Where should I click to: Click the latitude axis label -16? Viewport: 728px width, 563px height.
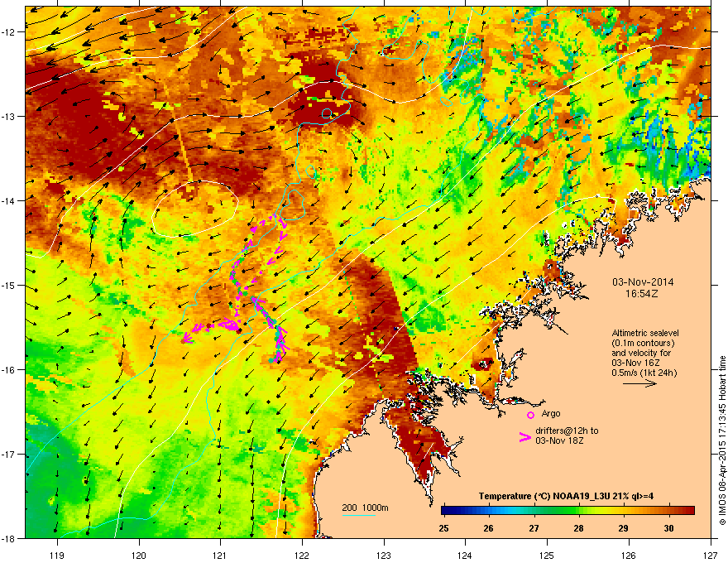9,369
